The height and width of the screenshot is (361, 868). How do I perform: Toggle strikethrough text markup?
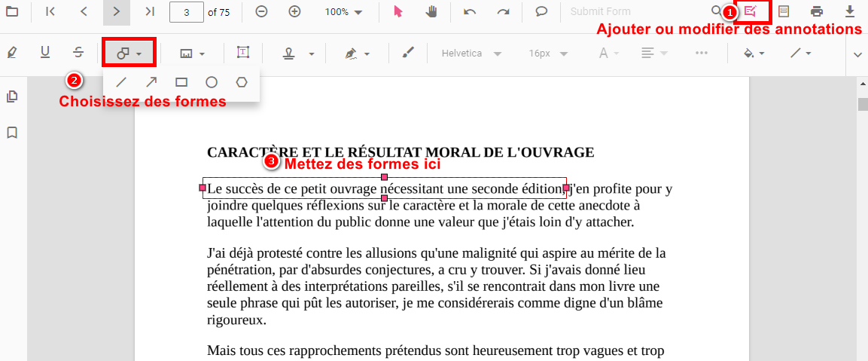[x=78, y=53]
